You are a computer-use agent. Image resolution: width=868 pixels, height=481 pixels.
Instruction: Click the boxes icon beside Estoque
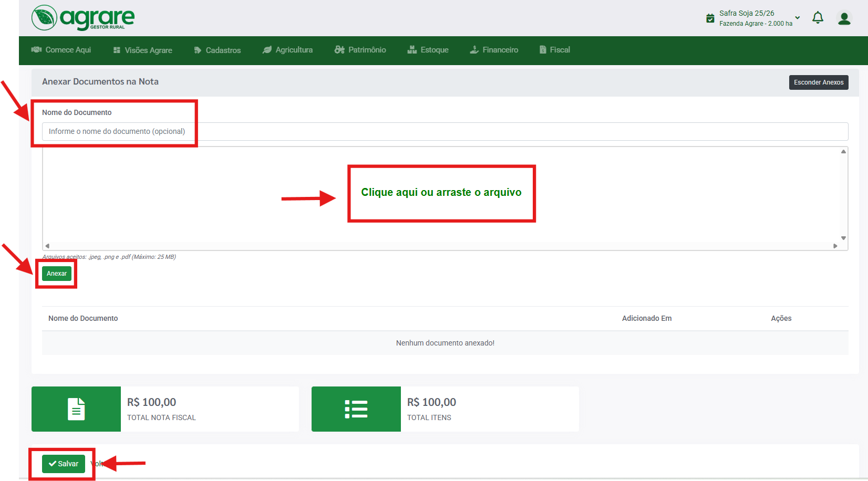(x=412, y=49)
